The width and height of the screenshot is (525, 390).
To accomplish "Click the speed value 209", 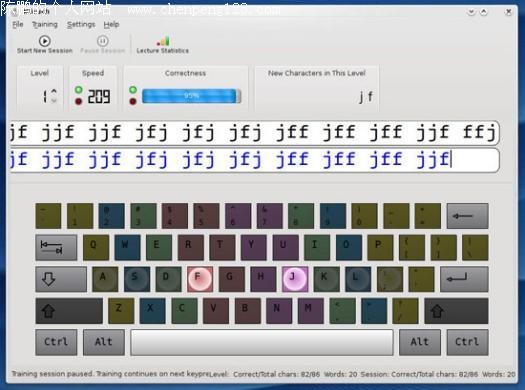I will [98, 96].
